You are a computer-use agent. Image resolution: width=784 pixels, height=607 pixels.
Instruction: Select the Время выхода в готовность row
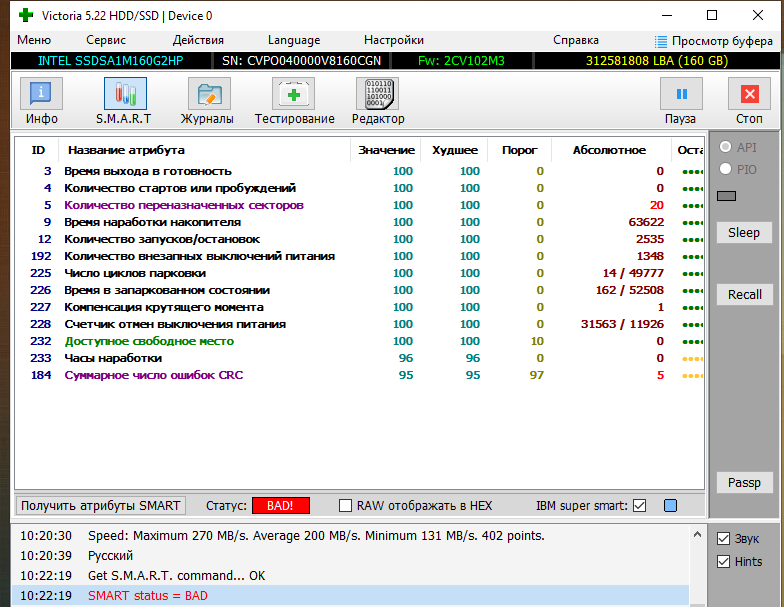[359, 171]
